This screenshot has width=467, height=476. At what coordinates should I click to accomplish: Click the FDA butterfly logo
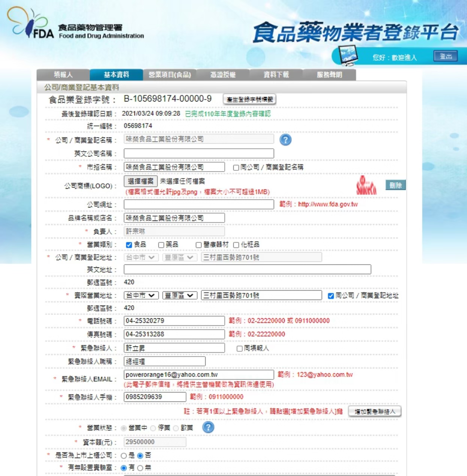click(30, 23)
